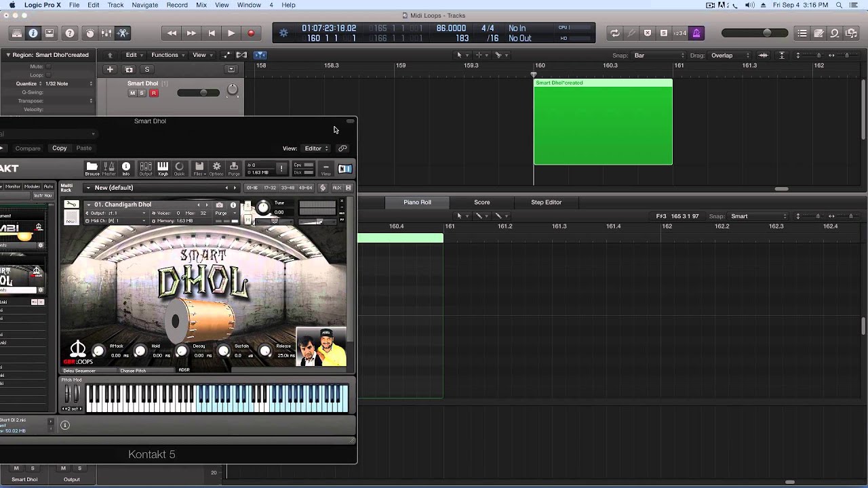
Task: Open the Mixer faders icon
Action: click(106, 33)
